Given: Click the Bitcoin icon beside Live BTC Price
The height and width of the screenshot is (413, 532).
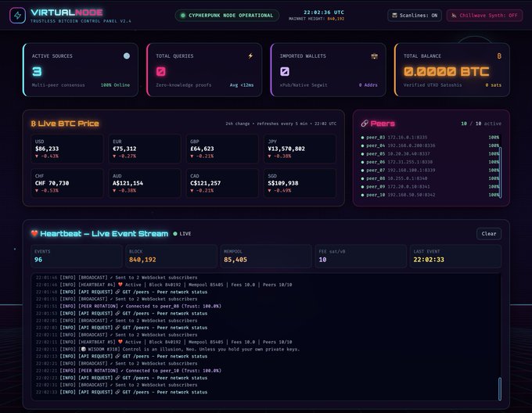Looking at the screenshot, I should 33,124.
